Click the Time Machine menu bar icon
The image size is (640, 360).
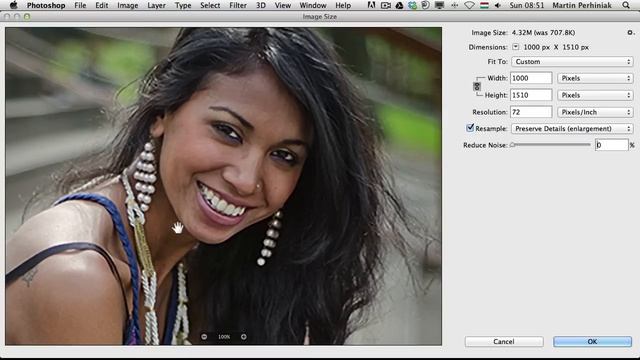(x=425, y=5)
